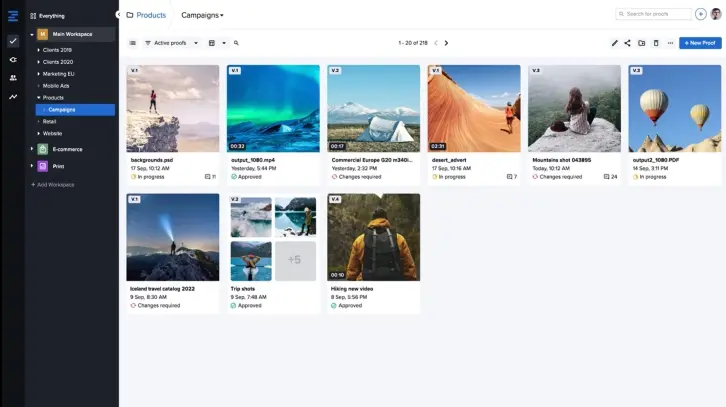Click the New Proof button

tap(699, 43)
